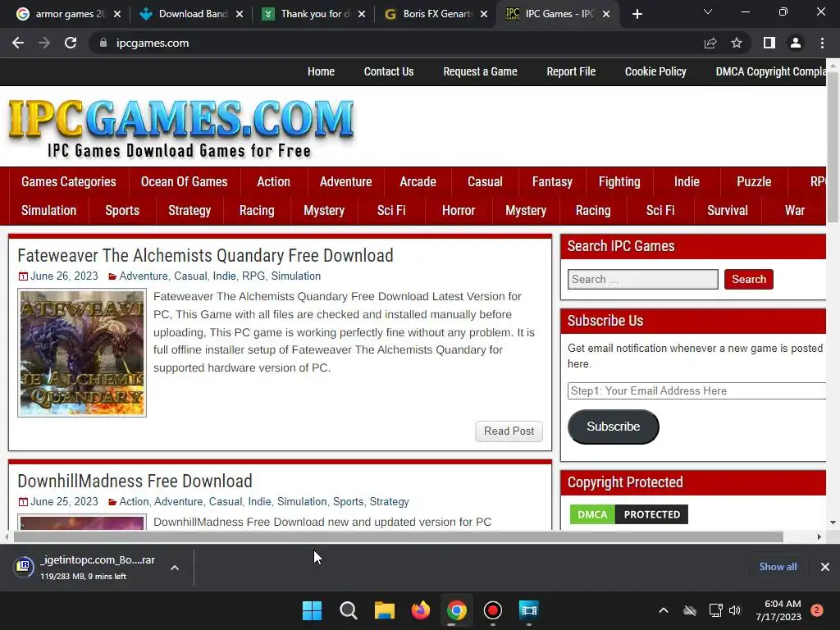This screenshot has width=840, height=630.
Task: Open File Explorer from taskbar
Action: (384, 610)
